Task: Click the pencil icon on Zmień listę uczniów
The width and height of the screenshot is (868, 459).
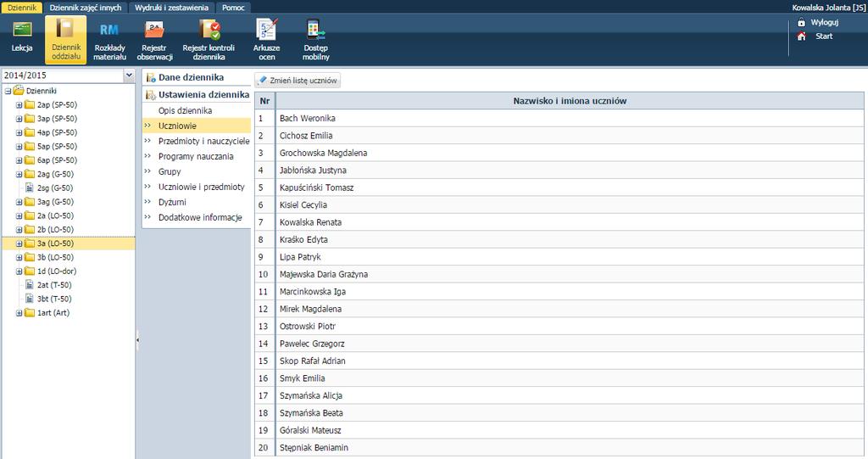Action: 263,80
